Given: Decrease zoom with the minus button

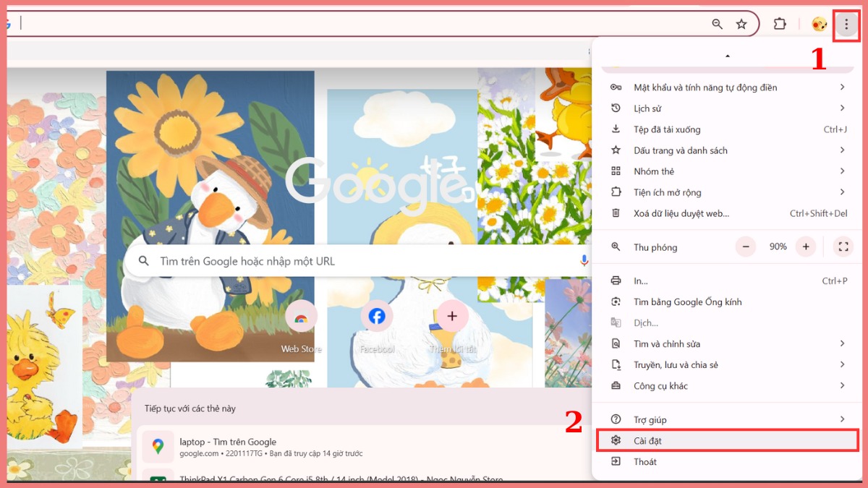Looking at the screenshot, I should pyautogui.click(x=745, y=247).
